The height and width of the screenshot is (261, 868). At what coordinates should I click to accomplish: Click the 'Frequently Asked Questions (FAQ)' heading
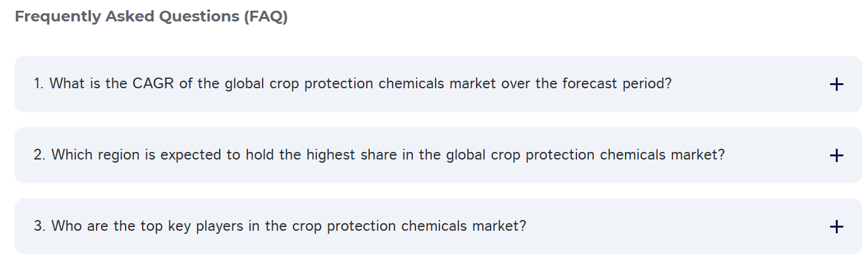152,17
